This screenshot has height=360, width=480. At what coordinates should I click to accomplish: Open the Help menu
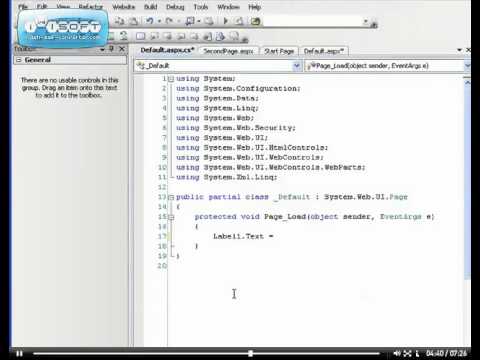[254, 7]
